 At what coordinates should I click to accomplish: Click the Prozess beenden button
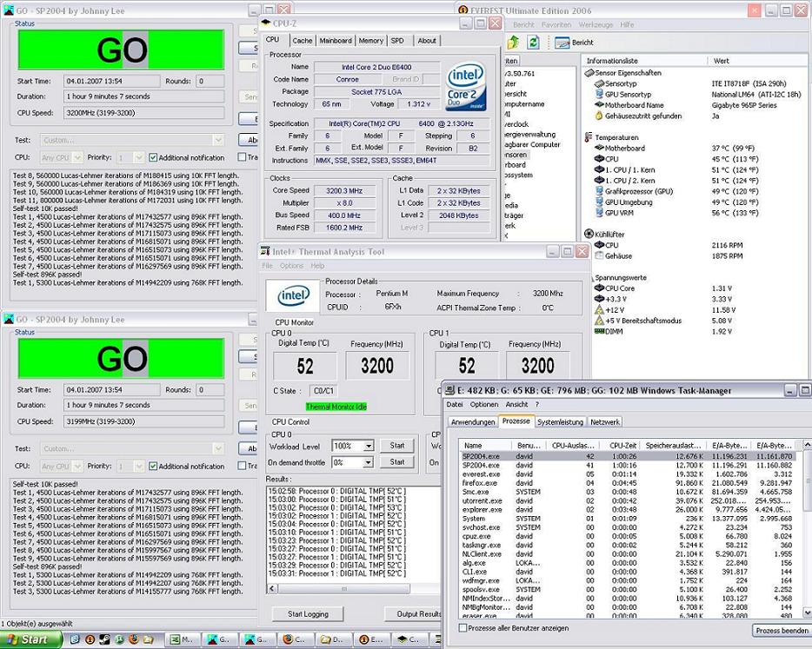click(x=782, y=631)
